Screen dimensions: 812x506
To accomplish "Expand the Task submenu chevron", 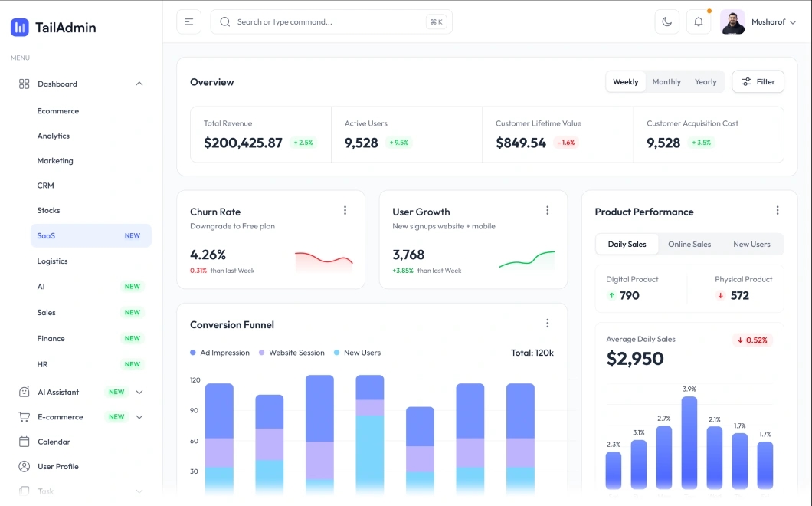I will pyautogui.click(x=139, y=491).
